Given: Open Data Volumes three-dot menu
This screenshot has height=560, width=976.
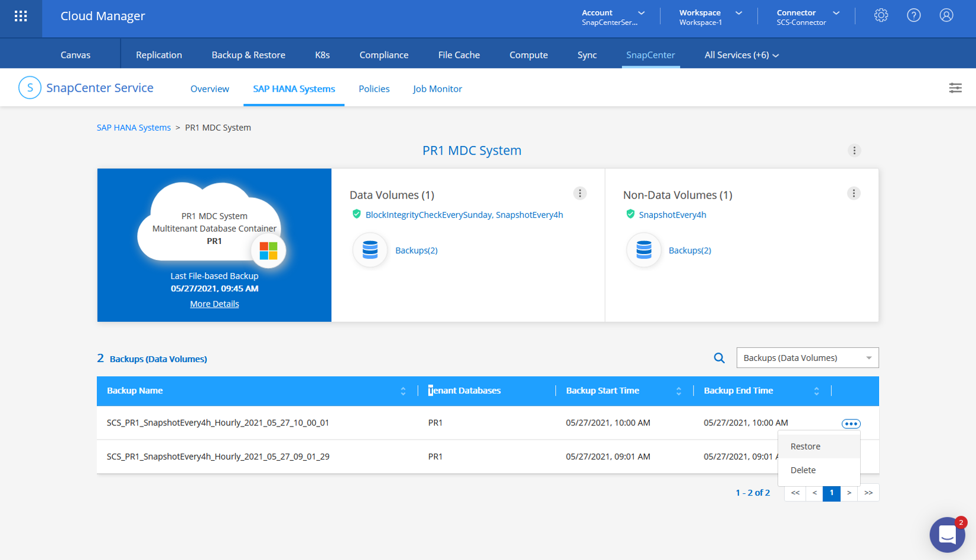Looking at the screenshot, I should pyautogui.click(x=580, y=194).
